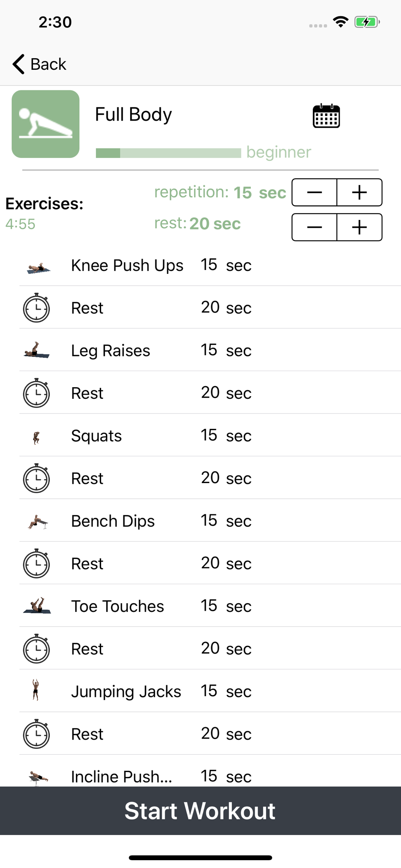Image resolution: width=401 pixels, height=868 pixels.
Task: Tap the Full Body workout plank icon
Action: [x=46, y=124]
